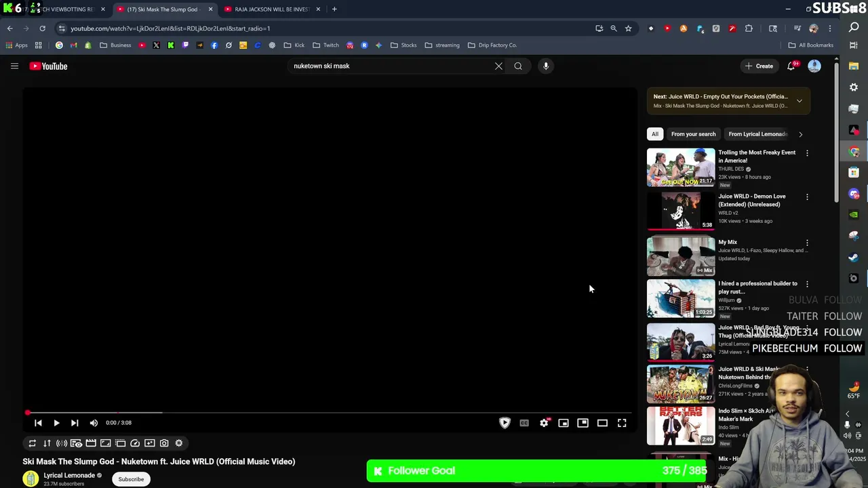
Task: Open options for Juice WRLD Demon Love
Action: (807, 197)
